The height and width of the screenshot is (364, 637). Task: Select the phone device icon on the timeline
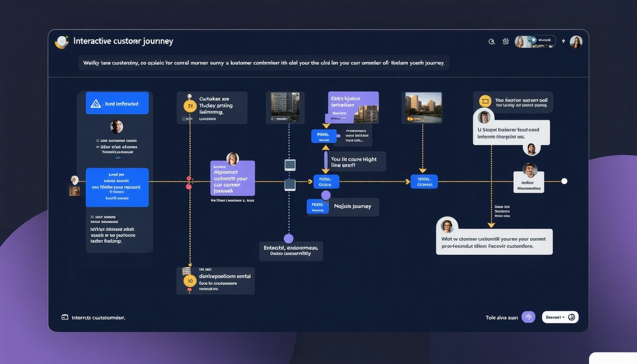(x=290, y=165)
